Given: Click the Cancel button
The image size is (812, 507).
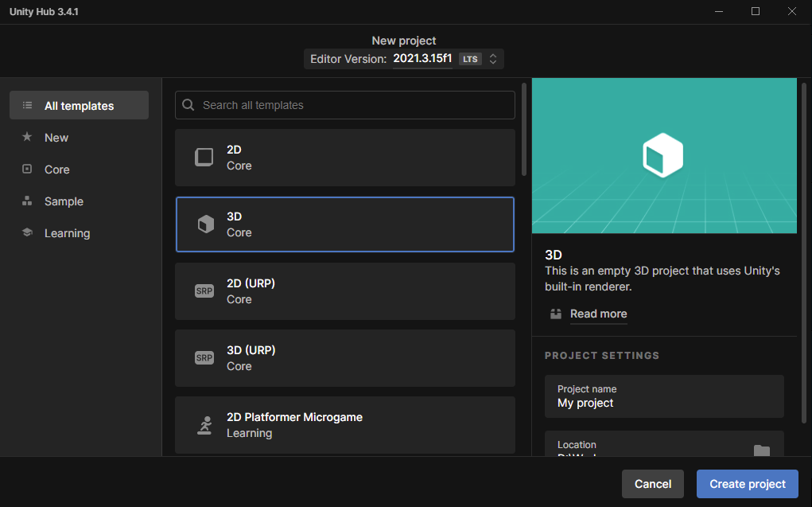Looking at the screenshot, I should 653,484.
